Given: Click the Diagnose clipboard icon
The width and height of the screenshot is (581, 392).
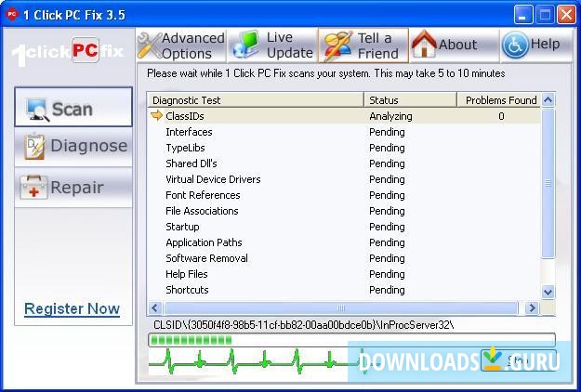Looking at the screenshot, I should pos(34,146).
